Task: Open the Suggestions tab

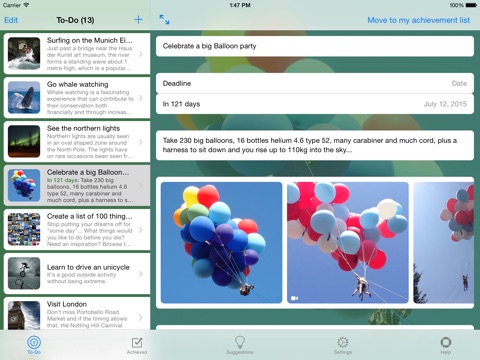Action: tap(240, 345)
